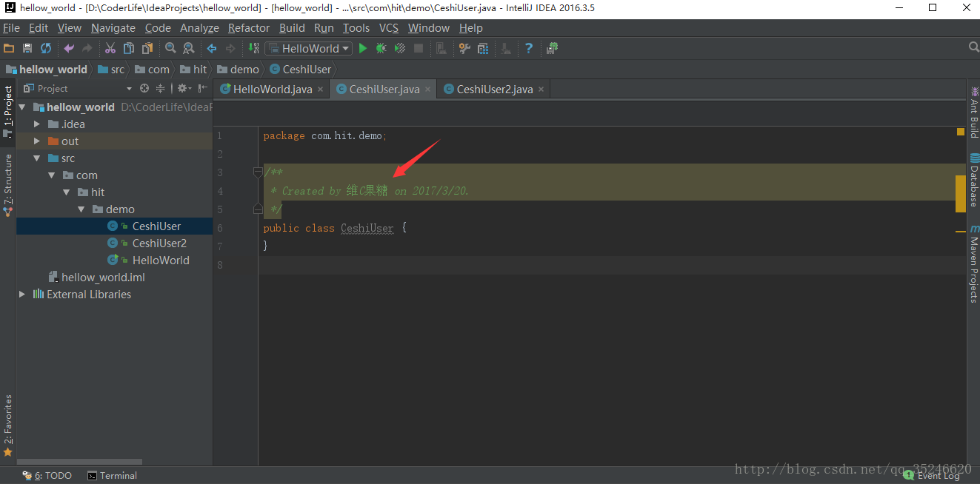Open the Analyze menu
The image size is (980, 484).
point(199,28)
